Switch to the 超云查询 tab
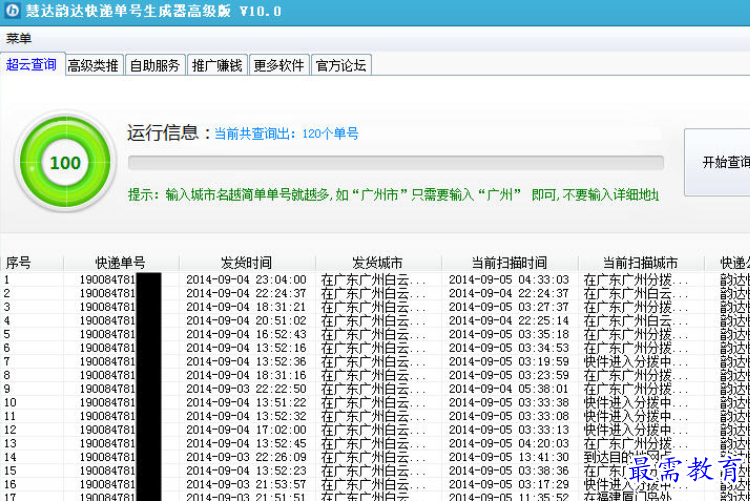The width and height of the screenshot is (750, 501). [x=32, y=64]
